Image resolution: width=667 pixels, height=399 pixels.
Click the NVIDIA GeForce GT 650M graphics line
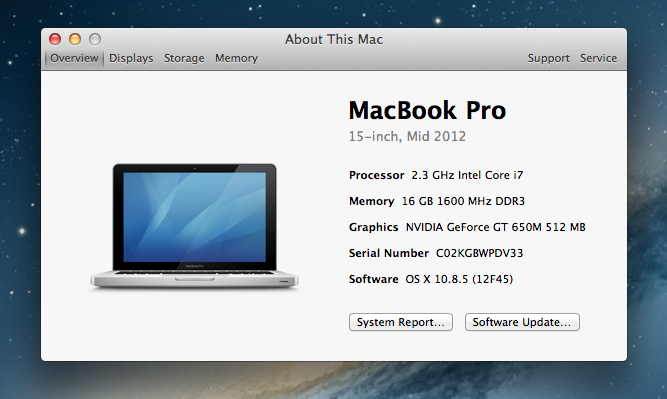(467, 227)
